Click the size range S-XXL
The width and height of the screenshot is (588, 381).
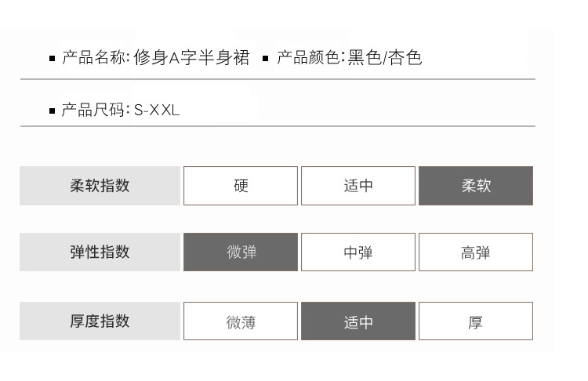[x=157, y=111]
